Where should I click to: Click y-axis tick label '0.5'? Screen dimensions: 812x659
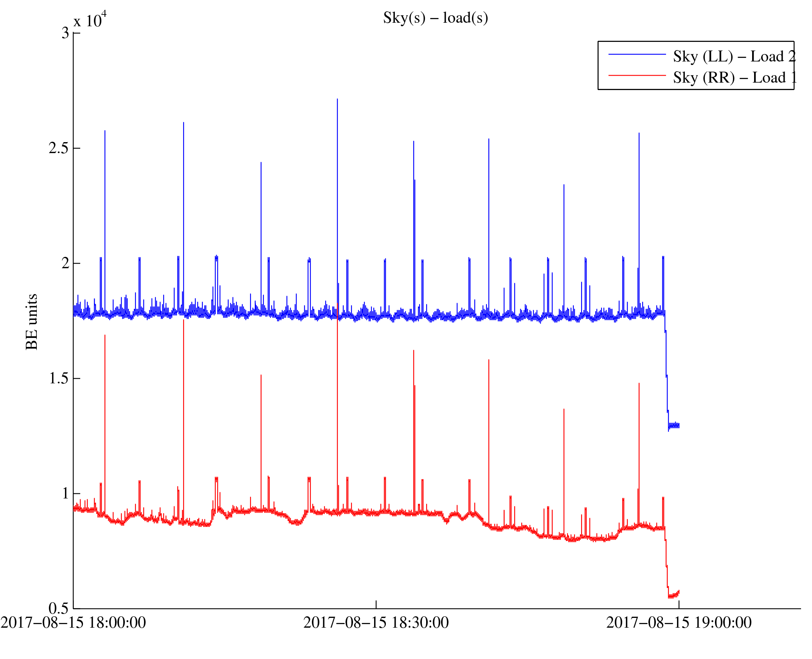tap(59, 608)
